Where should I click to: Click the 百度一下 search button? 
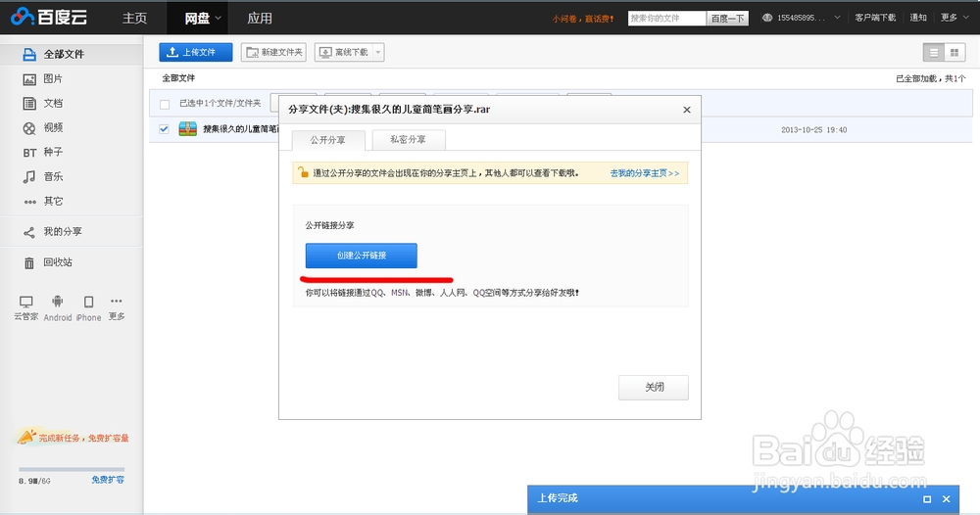click(727, 18)
